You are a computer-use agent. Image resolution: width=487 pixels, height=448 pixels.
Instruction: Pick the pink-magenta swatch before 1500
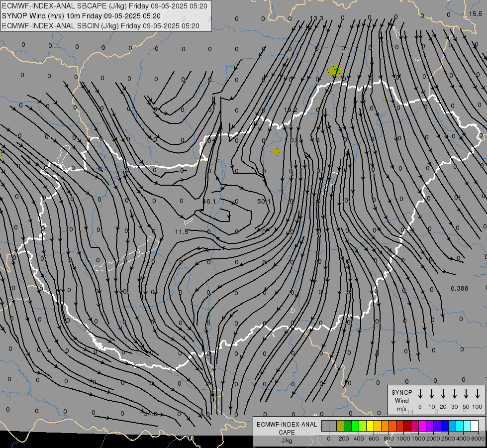[415, 426]
